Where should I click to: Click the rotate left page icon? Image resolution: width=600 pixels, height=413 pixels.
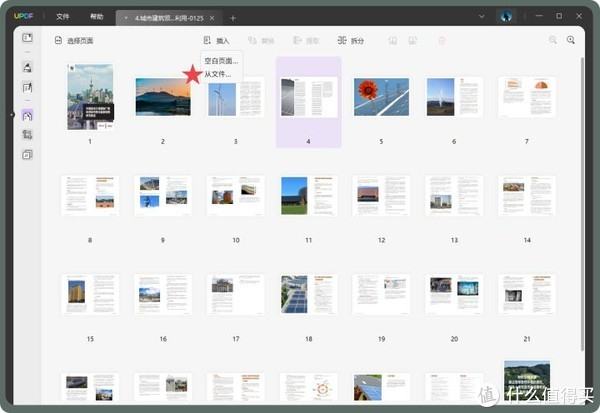click(393, 40)
